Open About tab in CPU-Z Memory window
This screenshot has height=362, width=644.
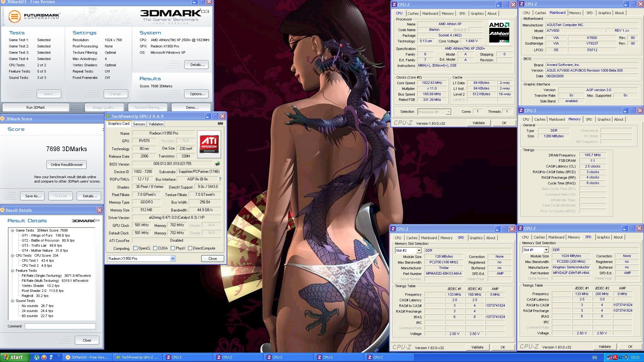tap(619, 119)
